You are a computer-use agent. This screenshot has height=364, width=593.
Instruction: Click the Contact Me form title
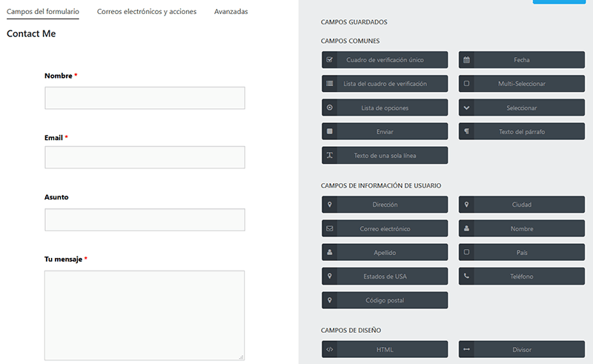pos(31,33)
